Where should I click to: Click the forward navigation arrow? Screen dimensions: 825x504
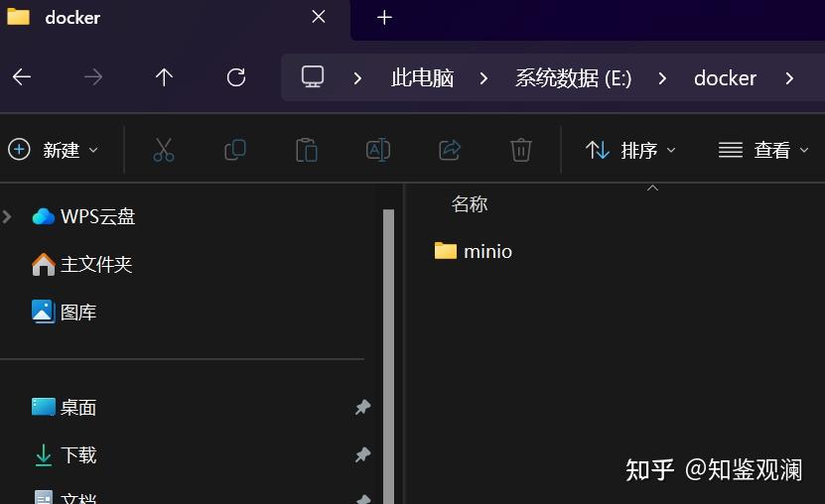tap(93, 77)
